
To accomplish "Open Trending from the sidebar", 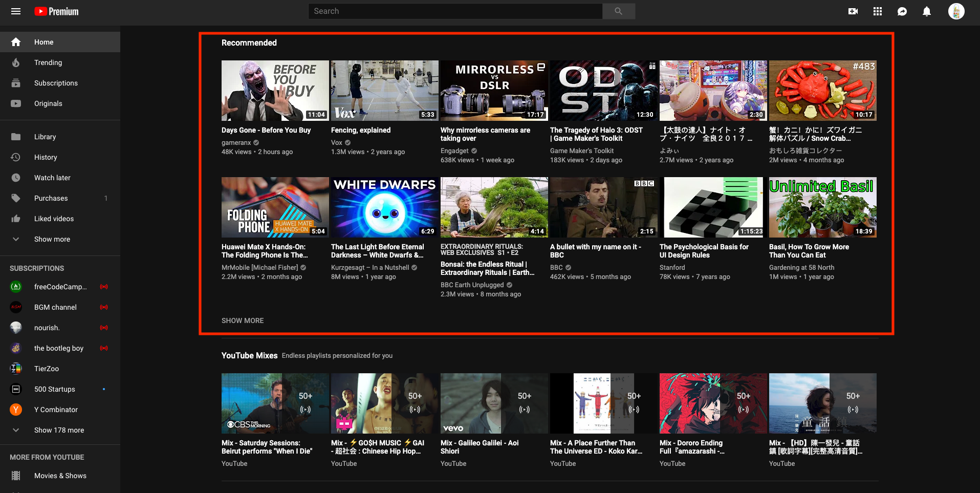I will pyautogui.click(x=60, y=62).
